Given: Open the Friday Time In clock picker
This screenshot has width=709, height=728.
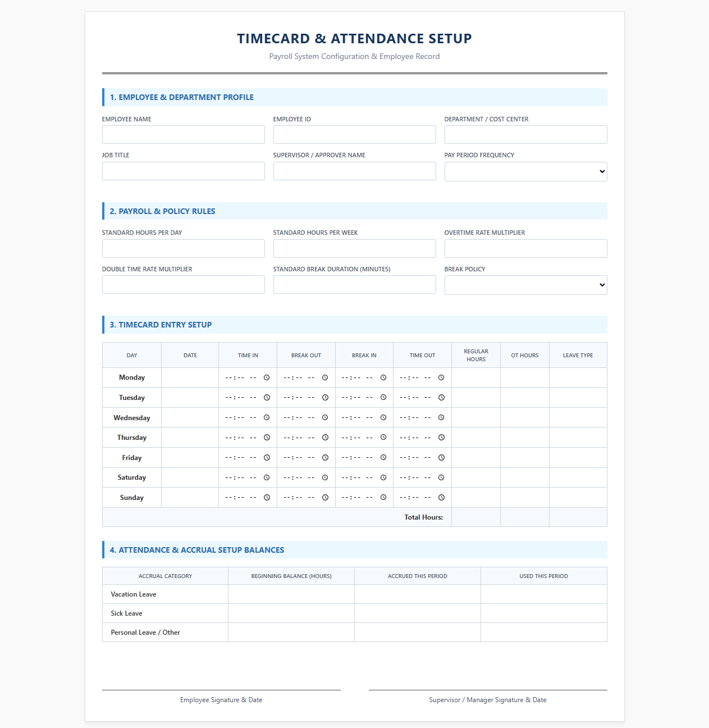Looking at the screenshot, I should (x=267, y=458).
